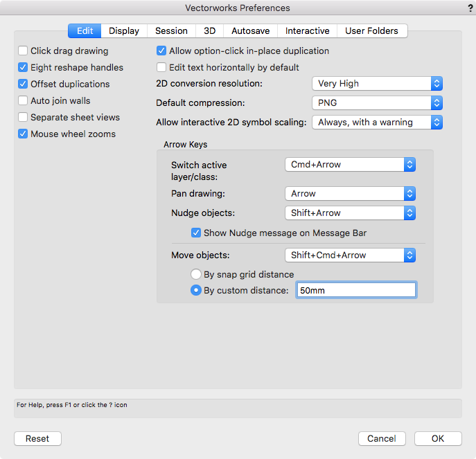Enable Click drag drawing checkbox
The height and width of the screenshot is (459, 476).
(23, 51)
